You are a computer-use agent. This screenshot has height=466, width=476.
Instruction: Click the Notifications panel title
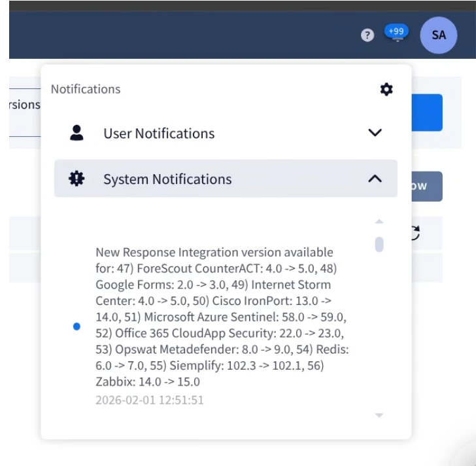[86, 89]
